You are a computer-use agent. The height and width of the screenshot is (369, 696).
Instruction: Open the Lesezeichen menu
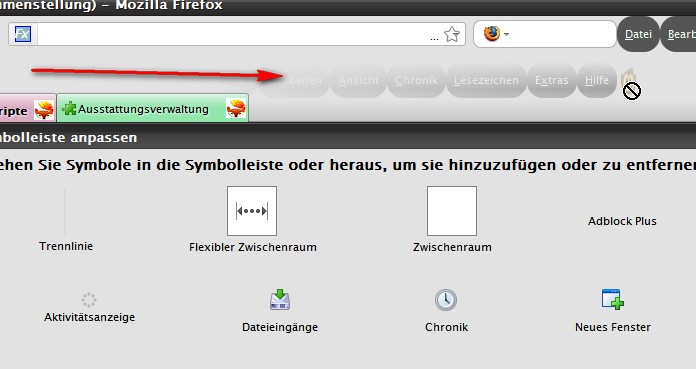(x=486, y=80)
